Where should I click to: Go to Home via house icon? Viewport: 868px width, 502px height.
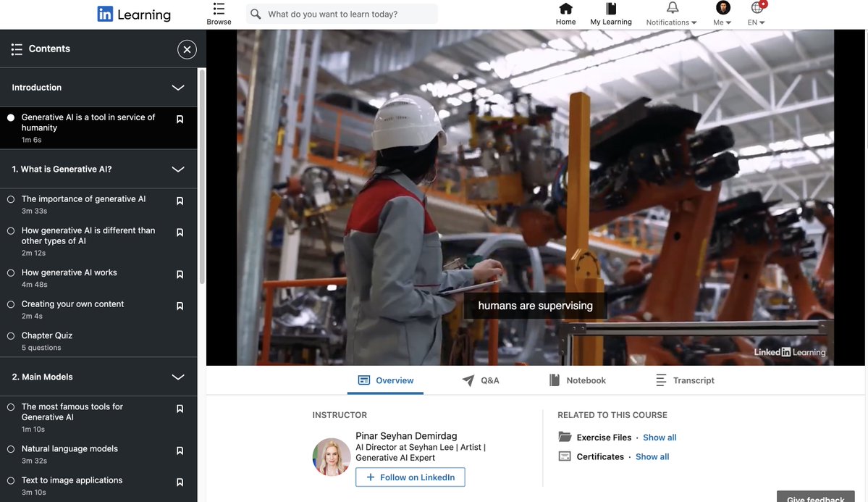click(x=565, y=9)
